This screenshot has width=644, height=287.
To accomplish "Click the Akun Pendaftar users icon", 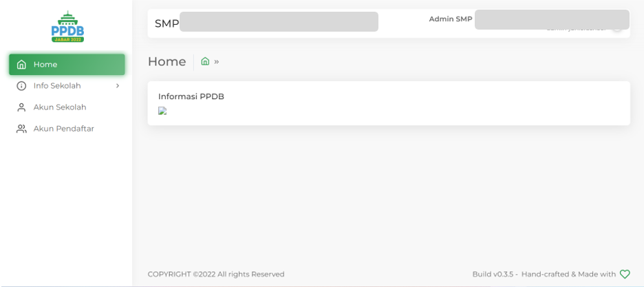I will click(21, 129).
